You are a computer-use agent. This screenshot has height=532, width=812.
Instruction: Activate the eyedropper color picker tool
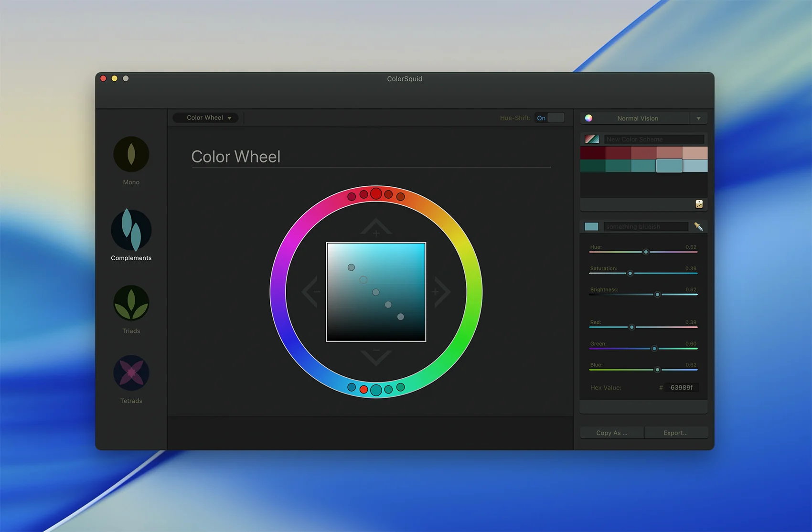coord(698,226)
